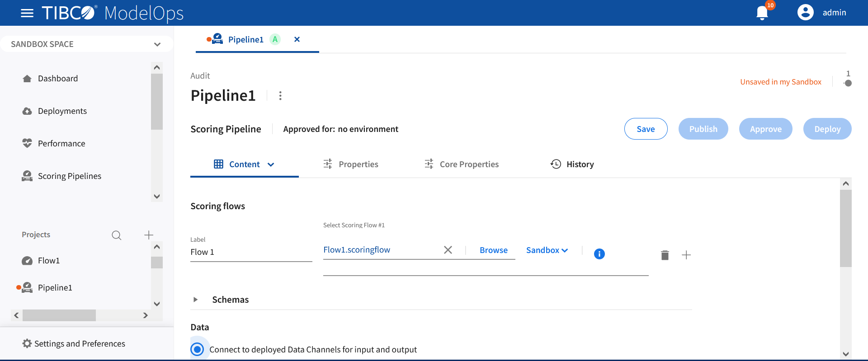Image resolution: width=868 pixels, height=361 pixels.
Task: Search projects with magnifier icon
Action: pos(116,235)
